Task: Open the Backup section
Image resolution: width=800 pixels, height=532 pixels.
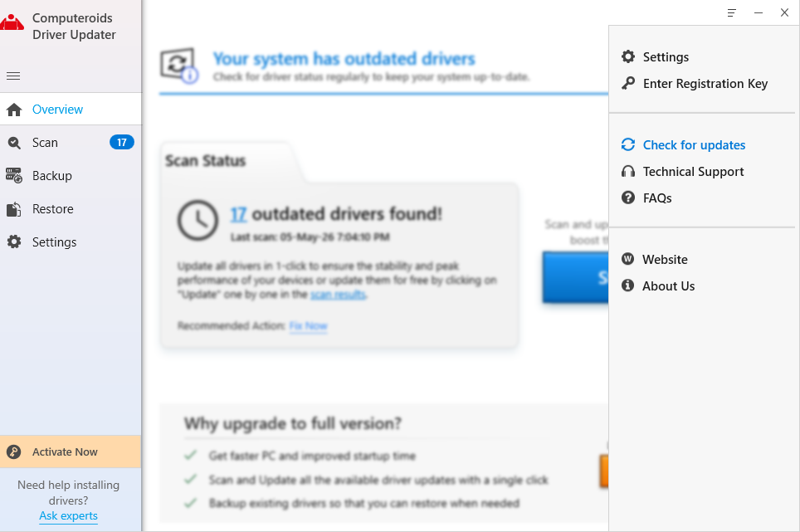Action: click(71, 175)
